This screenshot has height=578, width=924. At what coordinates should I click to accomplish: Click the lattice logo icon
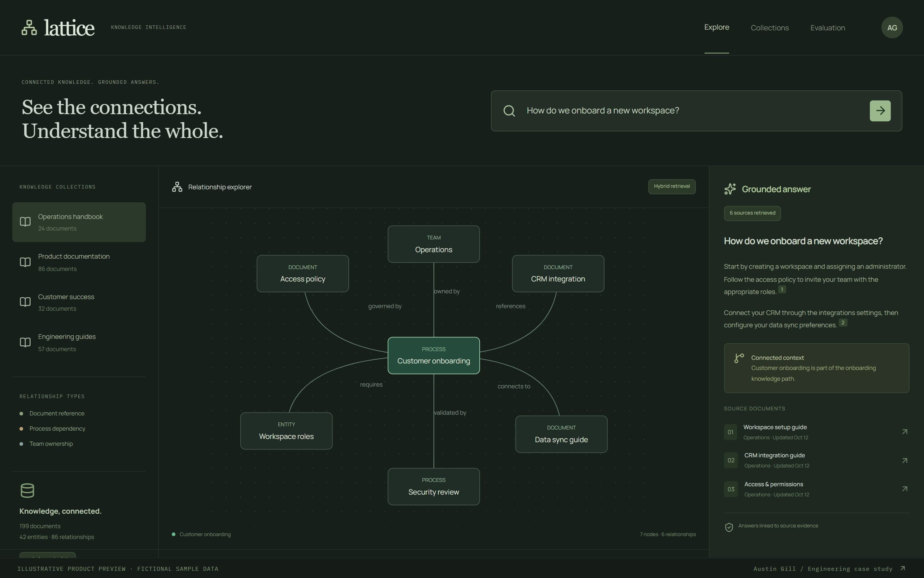[x=29, y=27]
